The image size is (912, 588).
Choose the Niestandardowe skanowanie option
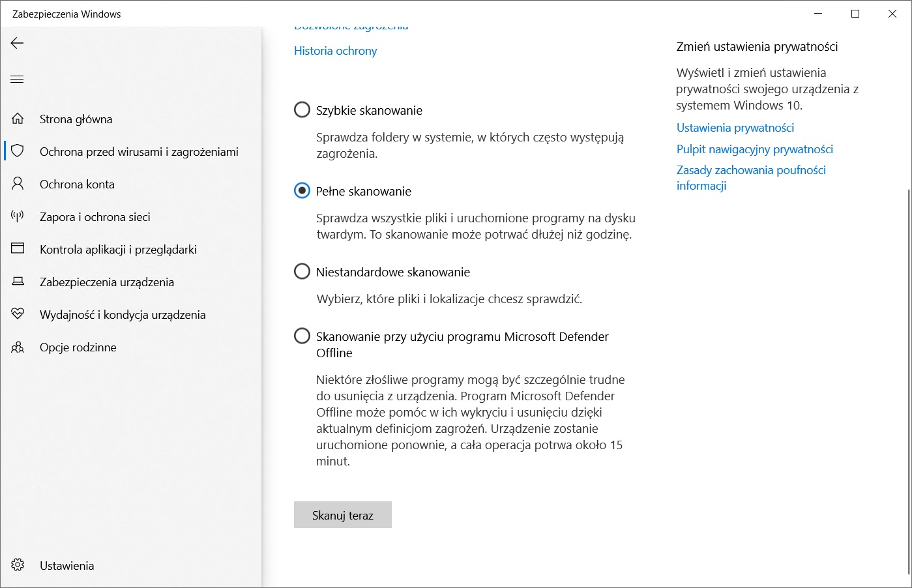[x=302, y=271]
